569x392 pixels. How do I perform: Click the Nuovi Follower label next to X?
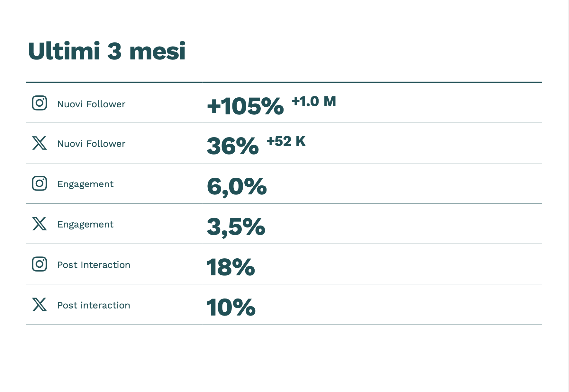click(x=91, y=144)
